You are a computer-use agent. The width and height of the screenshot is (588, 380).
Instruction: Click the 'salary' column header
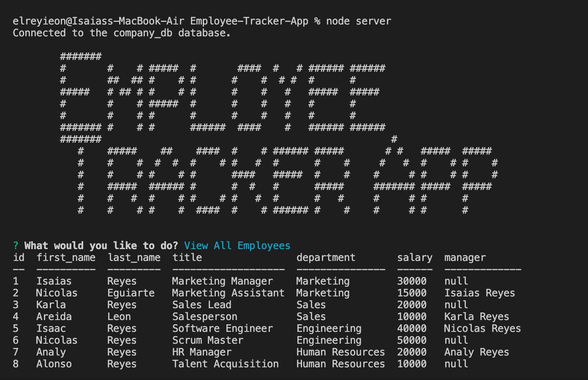tap(415, 258)
